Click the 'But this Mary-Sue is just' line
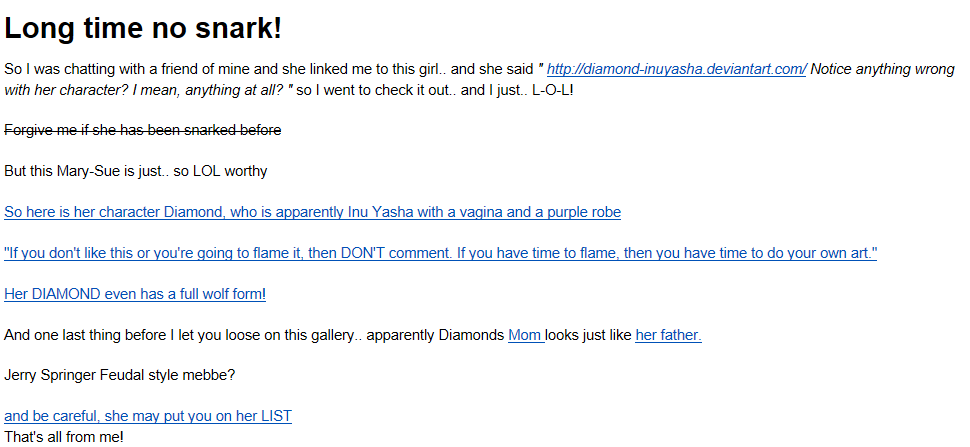970x447 pixels. tap(135, 171)
